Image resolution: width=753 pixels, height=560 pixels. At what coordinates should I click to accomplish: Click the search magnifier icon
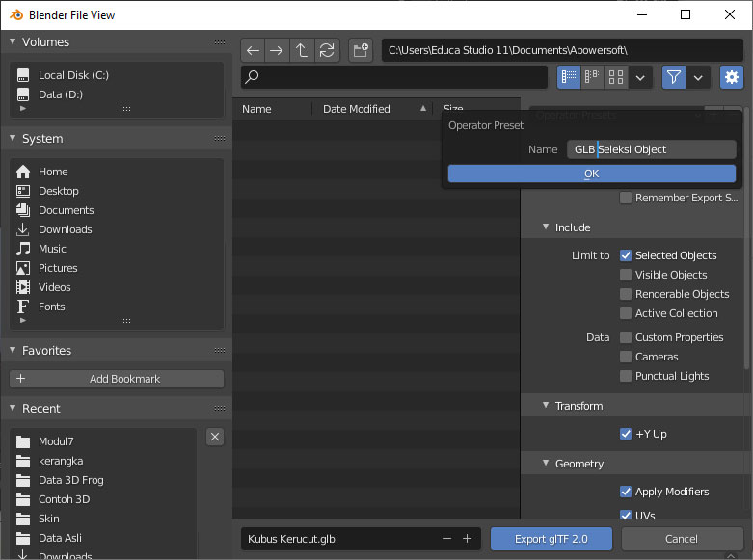(252, 77)
